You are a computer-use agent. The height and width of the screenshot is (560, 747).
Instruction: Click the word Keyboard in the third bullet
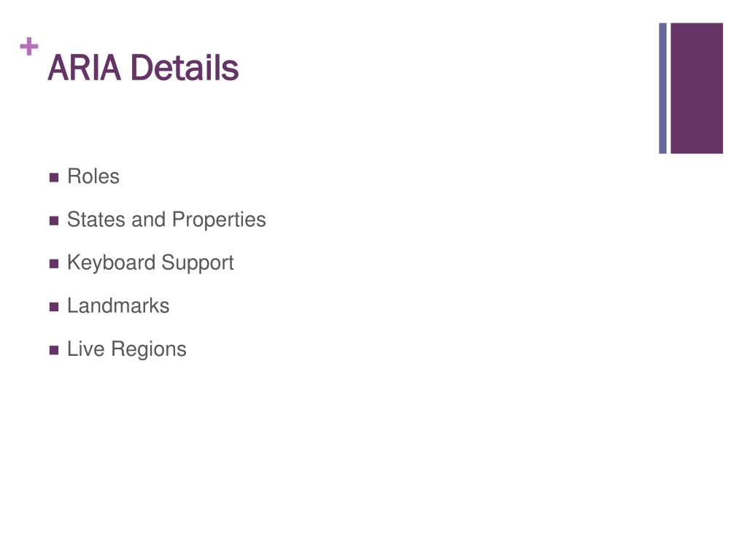112,262
